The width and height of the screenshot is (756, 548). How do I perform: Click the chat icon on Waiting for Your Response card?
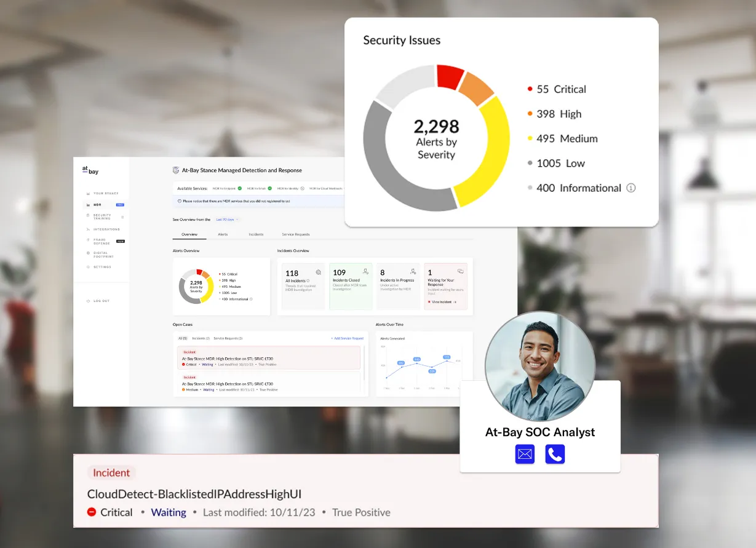click(x=461, y=271)
